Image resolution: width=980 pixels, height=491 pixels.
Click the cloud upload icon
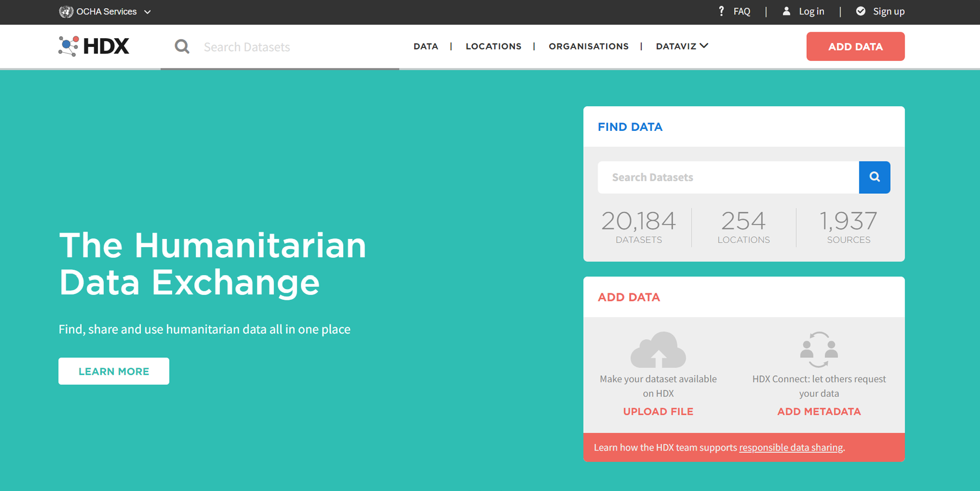point(658,350)
